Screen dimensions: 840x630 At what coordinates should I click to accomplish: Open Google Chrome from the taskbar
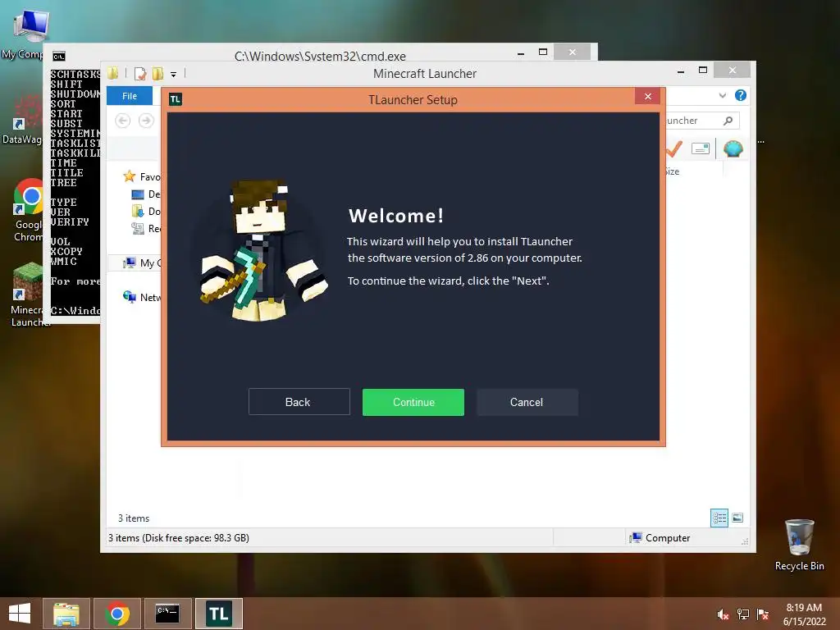click(117, 614)
